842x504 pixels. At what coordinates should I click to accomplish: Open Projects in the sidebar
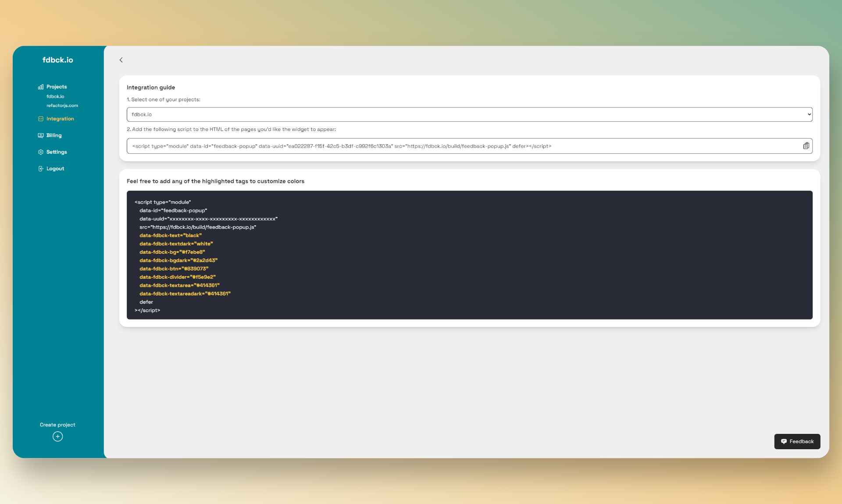pos(57,87)
